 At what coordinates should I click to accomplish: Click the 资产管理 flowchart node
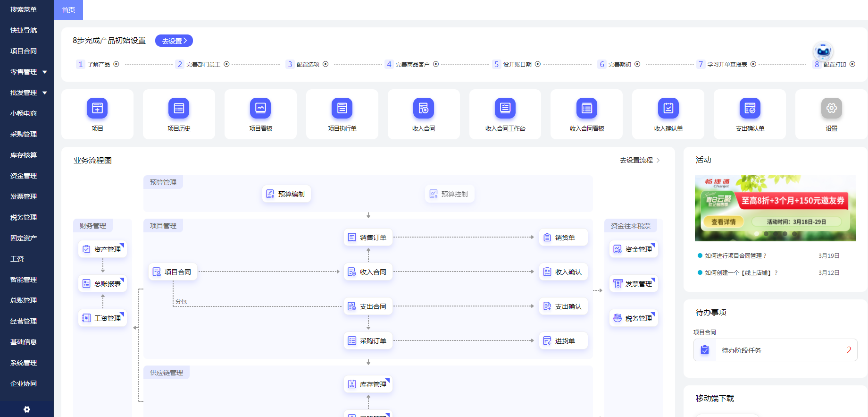[102, 249]
